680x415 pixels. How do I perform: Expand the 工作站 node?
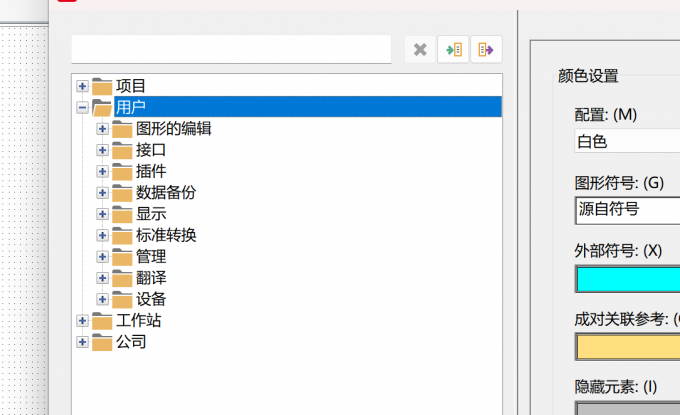point(82,320)
